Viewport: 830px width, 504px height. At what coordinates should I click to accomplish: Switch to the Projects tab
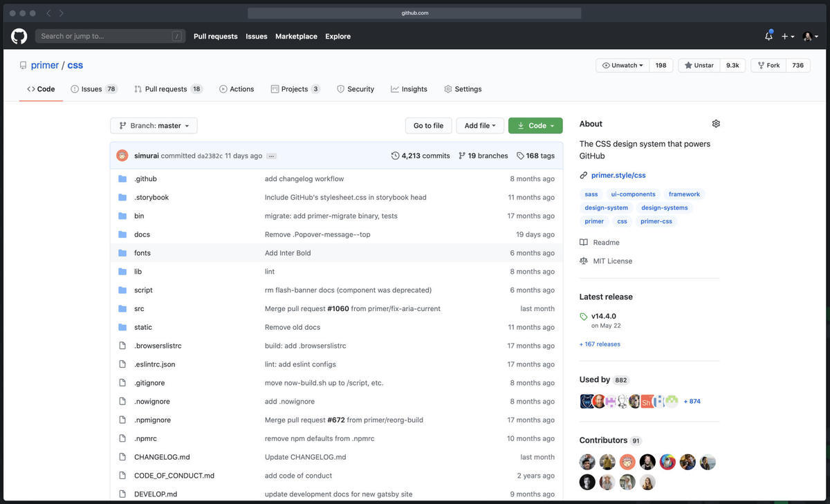295,89
